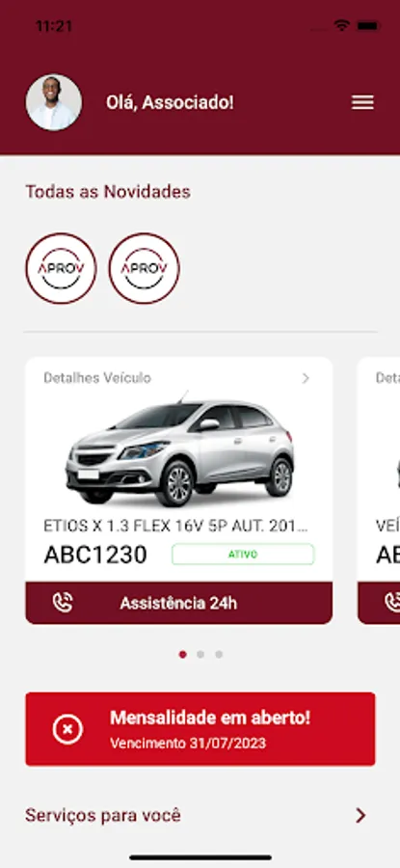This screenshot has width=400, height=868.
Task: Tap the ATIVO status badge
Action: tap(243, 555)
